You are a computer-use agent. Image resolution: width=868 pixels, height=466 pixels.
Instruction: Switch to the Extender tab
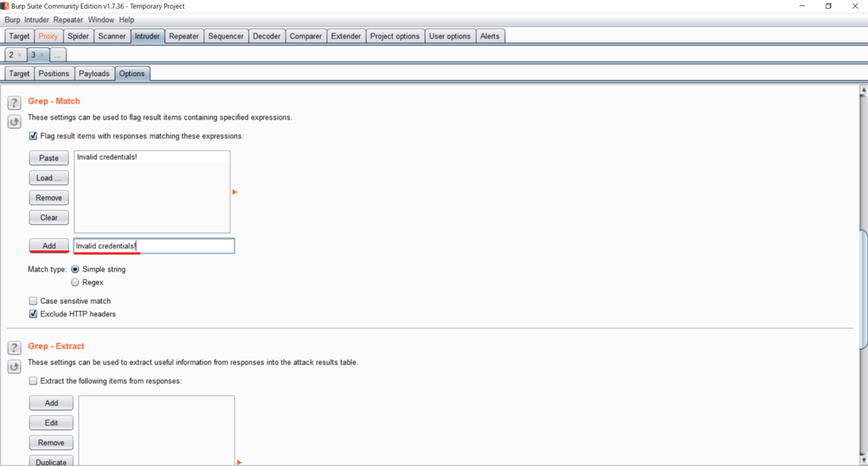[346, 36]
